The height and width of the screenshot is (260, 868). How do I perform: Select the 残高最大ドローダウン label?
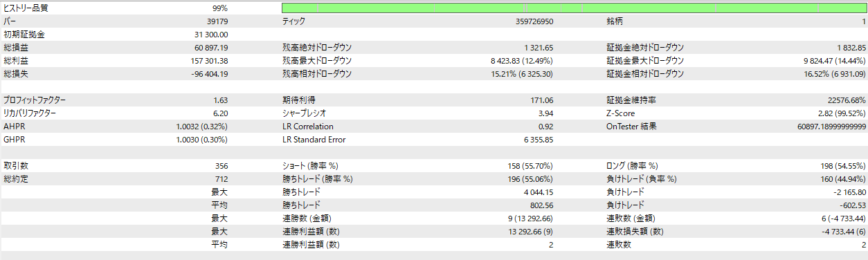317,61
